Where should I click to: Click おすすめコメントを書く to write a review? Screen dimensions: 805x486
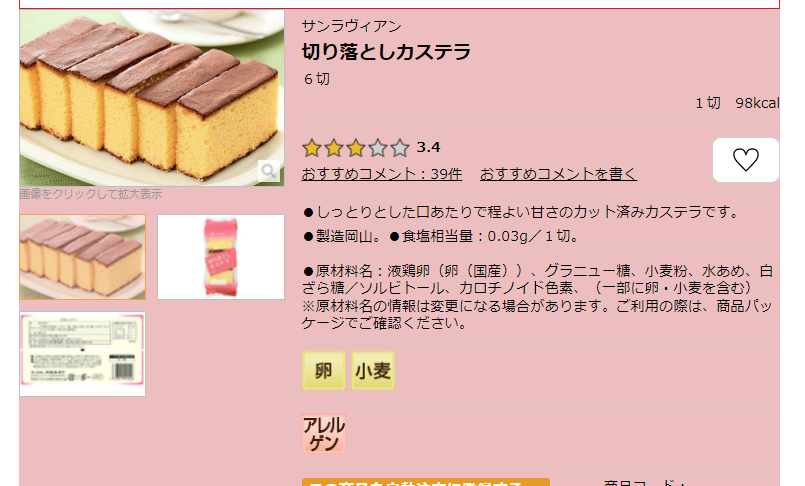tap(558, 174)
